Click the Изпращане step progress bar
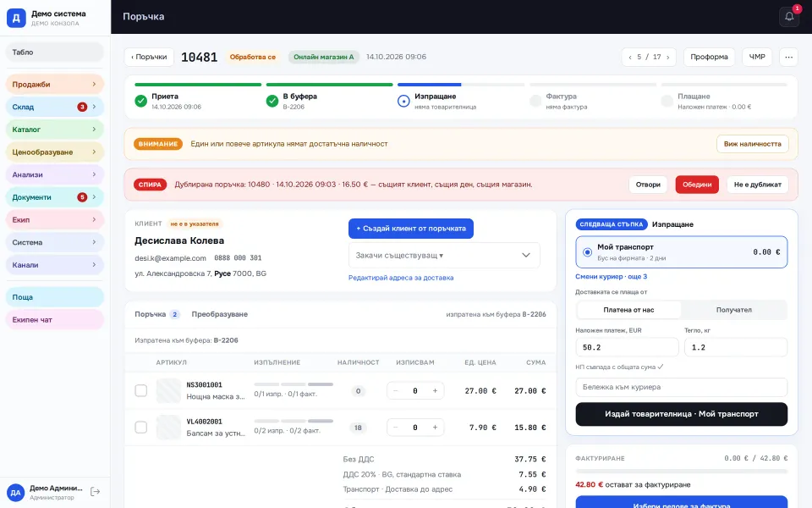 pyautogui.click(x=461, y=85)
